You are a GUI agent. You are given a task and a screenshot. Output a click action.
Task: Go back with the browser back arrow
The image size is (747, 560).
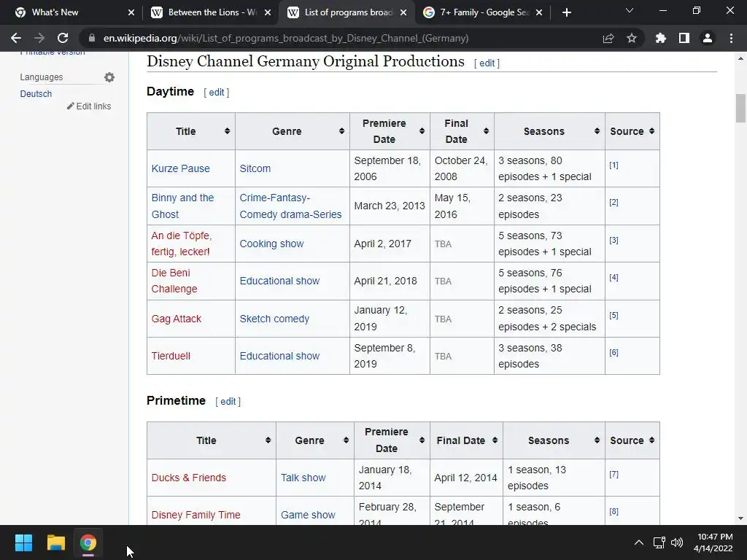(x=16, y=38)
